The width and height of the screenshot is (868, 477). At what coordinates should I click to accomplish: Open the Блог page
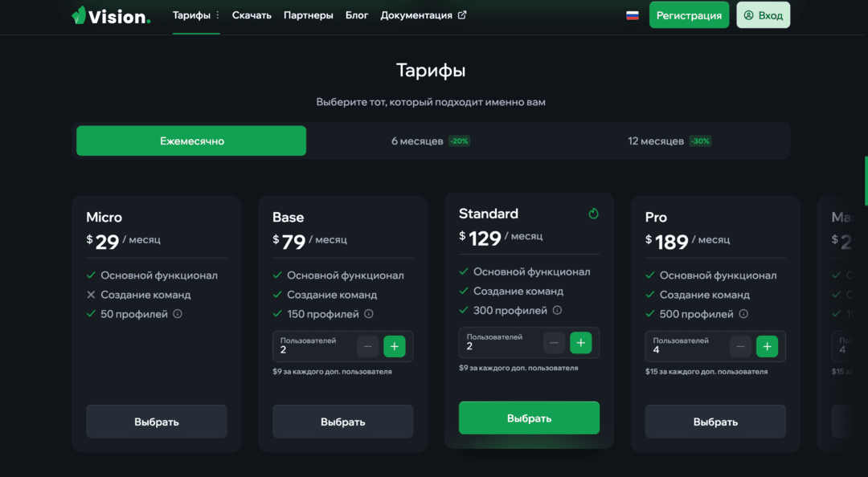(357, 15)
